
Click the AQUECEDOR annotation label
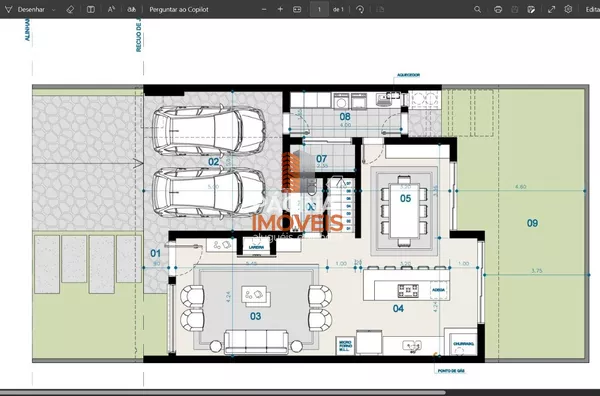(408, 75)
